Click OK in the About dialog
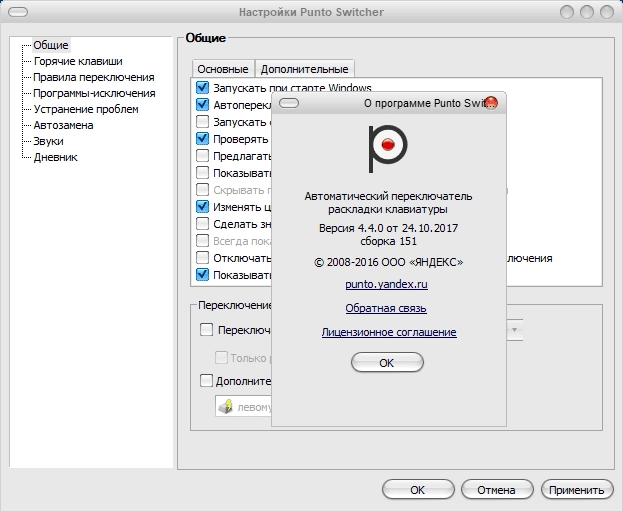The height and width of the screenshot is (512, 623). pos(387,363)
